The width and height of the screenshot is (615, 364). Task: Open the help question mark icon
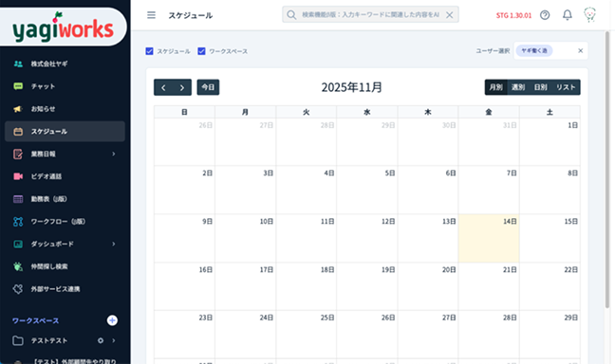click(x=545, y=15)
